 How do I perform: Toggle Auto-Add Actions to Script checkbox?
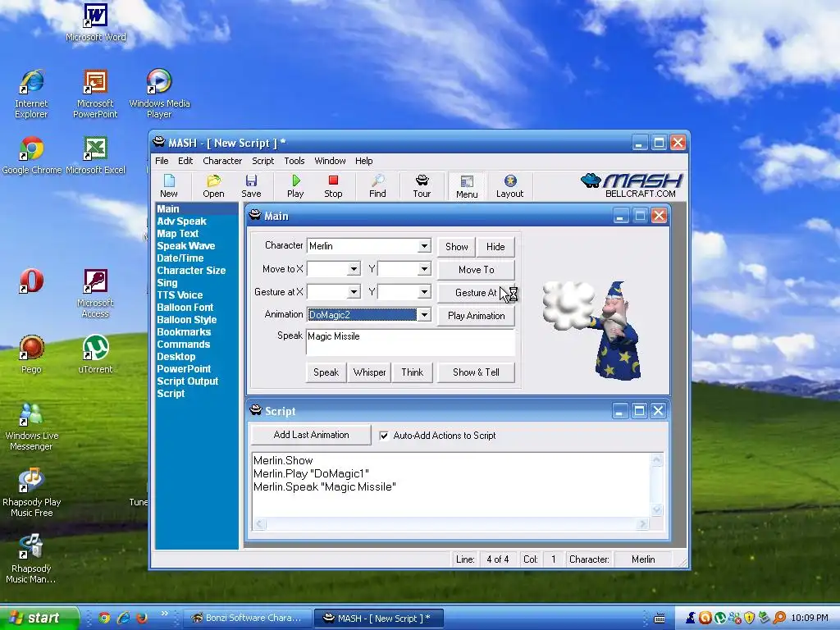tap(384, 436)
